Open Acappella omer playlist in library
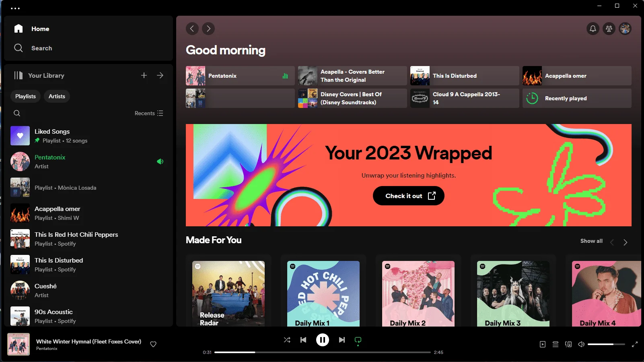This screenshot has height=362, width=644. point(88,213)
